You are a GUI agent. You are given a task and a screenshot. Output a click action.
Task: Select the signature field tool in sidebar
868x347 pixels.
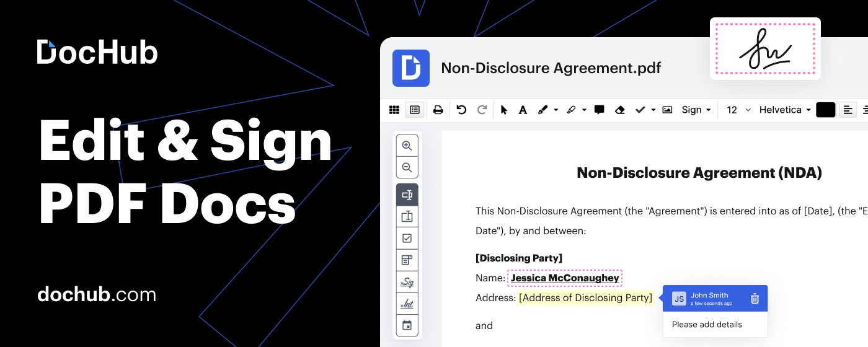[407, 282]
